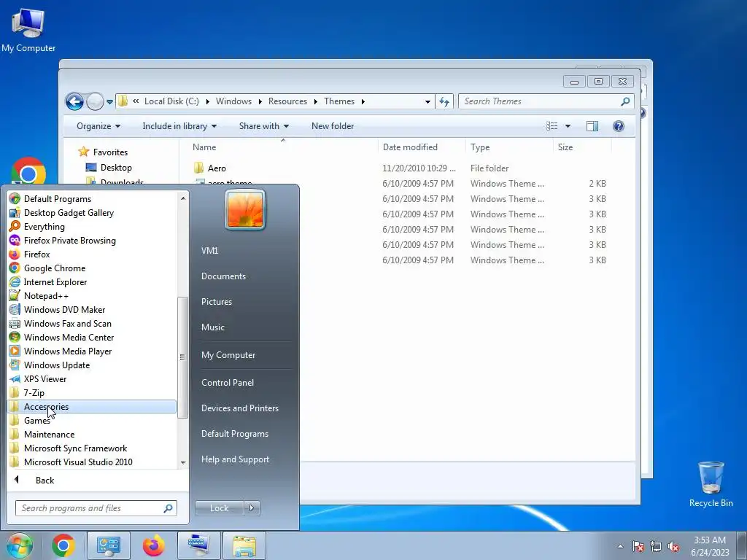Open Pictures from the Start menu

point(216,302)
